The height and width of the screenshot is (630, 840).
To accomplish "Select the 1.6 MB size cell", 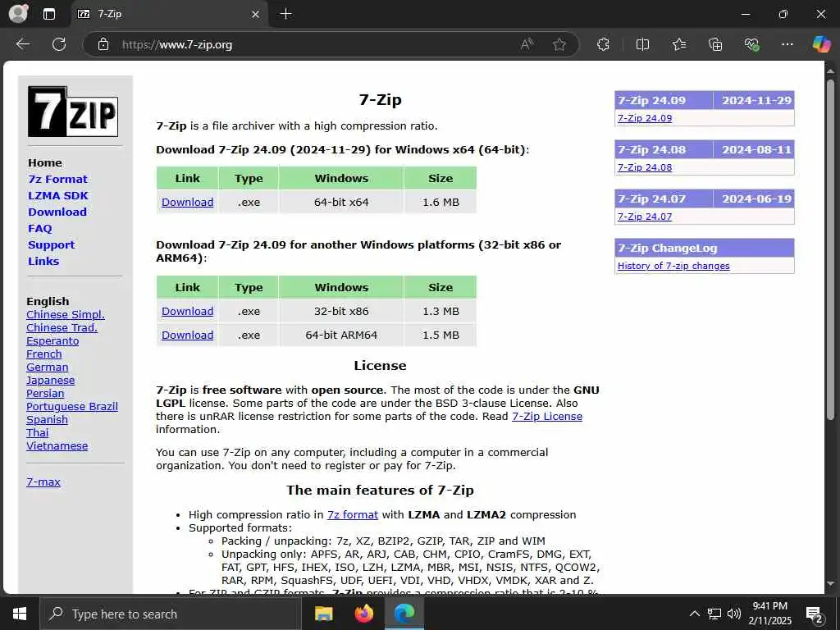I will (441, 203).
